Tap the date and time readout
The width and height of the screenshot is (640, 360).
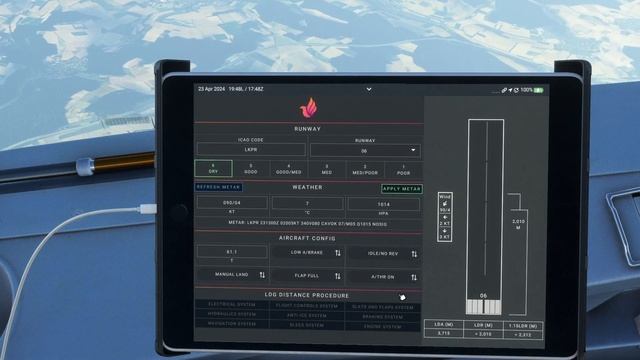point(231,89)
